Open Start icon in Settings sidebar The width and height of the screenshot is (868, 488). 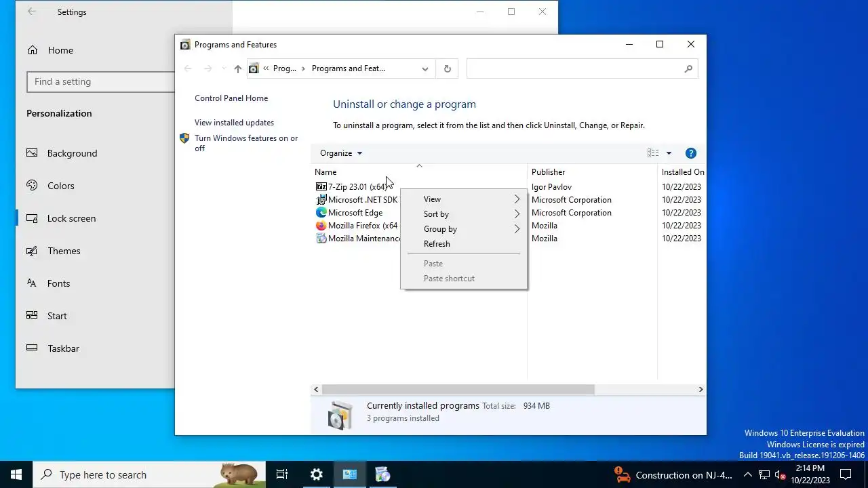tap(32, 316)
